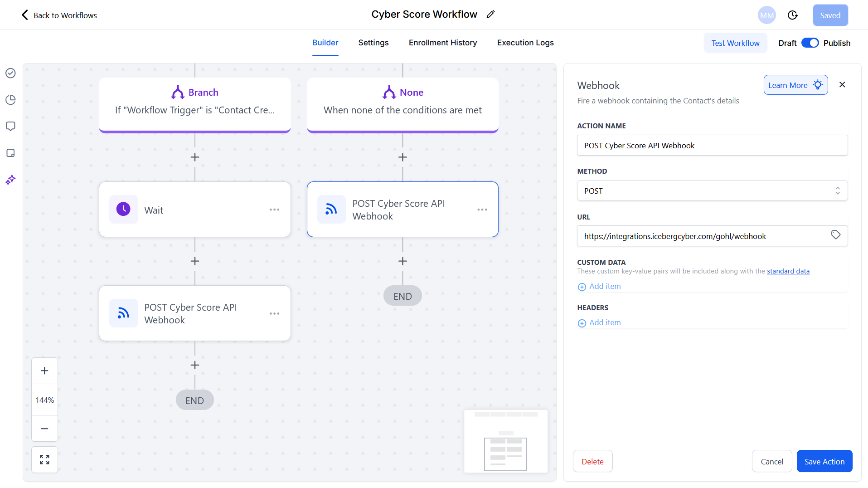Fit workflow to screen
The height and width of the screenshot is (488, 868).
pos(44,459)
